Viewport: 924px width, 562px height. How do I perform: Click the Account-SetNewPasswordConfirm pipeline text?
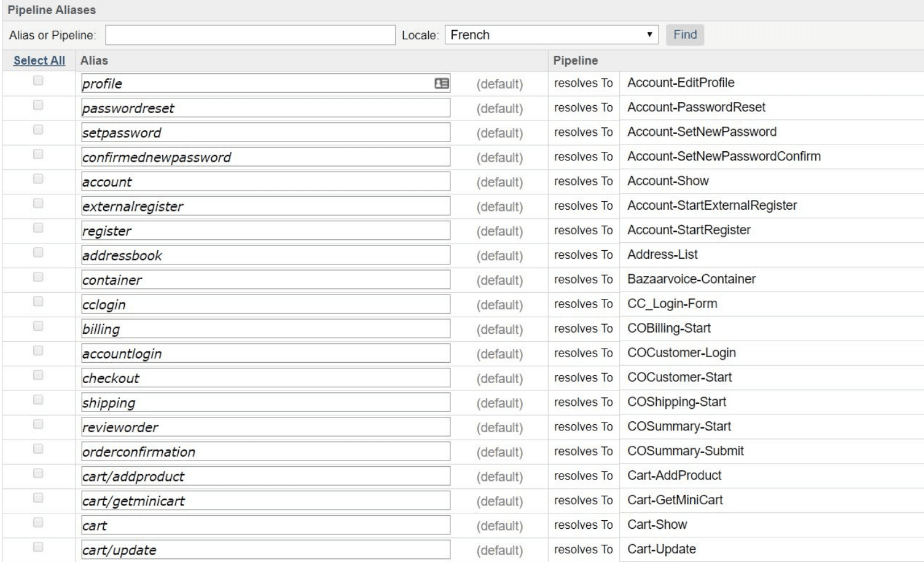[x=724, y=157]
